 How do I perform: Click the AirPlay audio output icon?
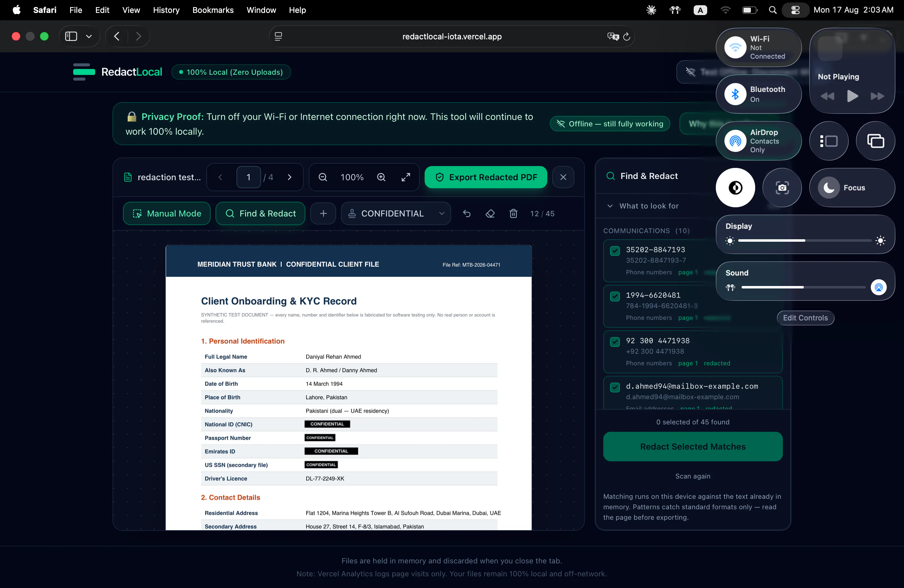878,287
